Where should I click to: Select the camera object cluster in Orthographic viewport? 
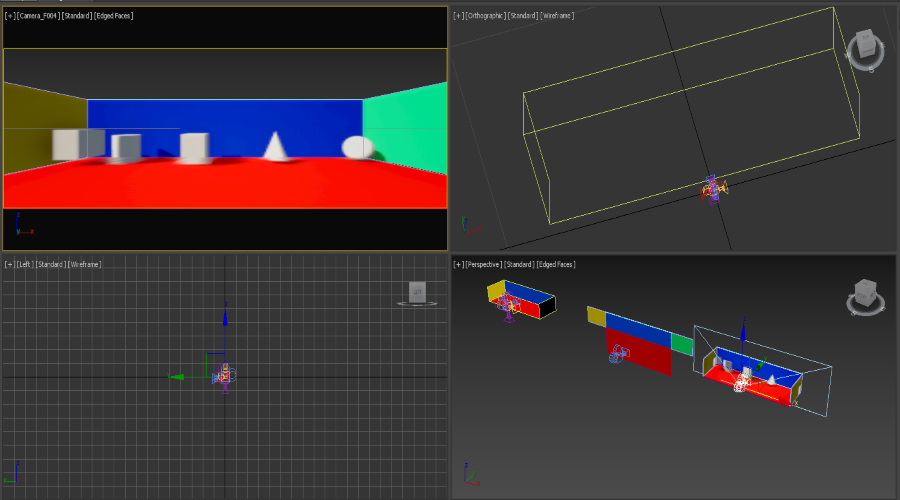(x=713, y=189)
